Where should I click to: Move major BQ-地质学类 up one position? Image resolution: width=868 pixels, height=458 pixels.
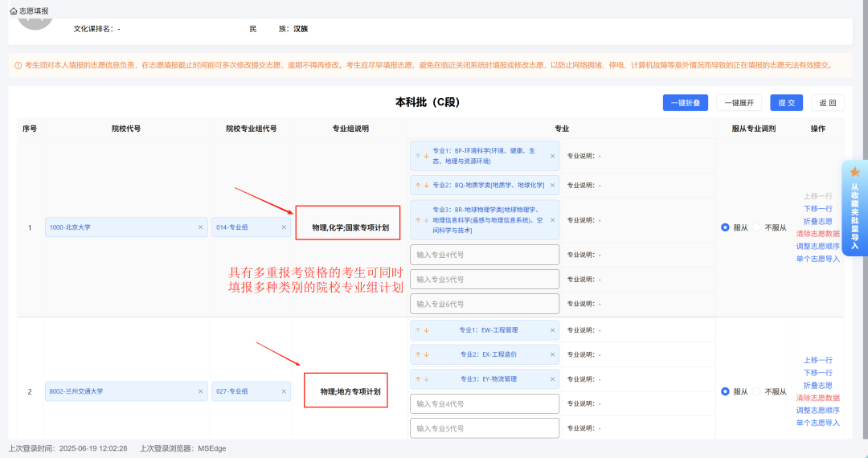pyautogui.click(x=418, y=186)
